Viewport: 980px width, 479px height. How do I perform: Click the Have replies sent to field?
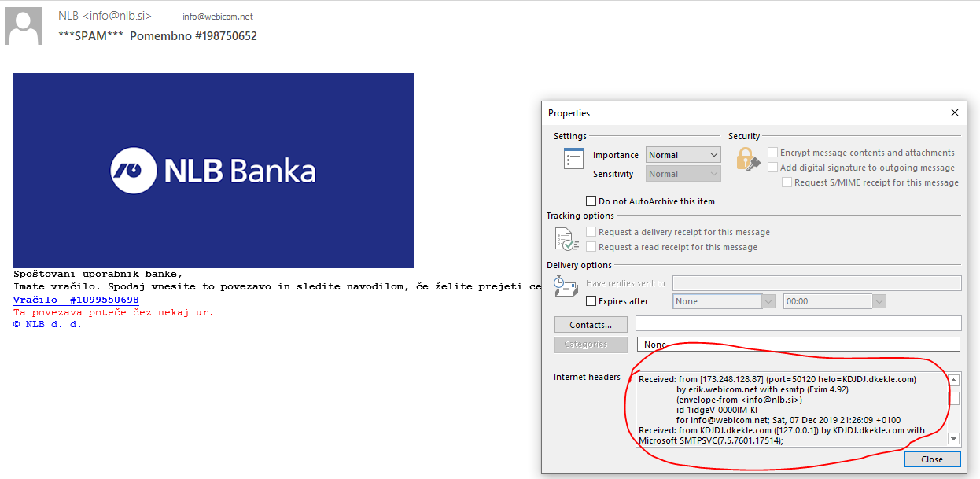coord(817,283)
